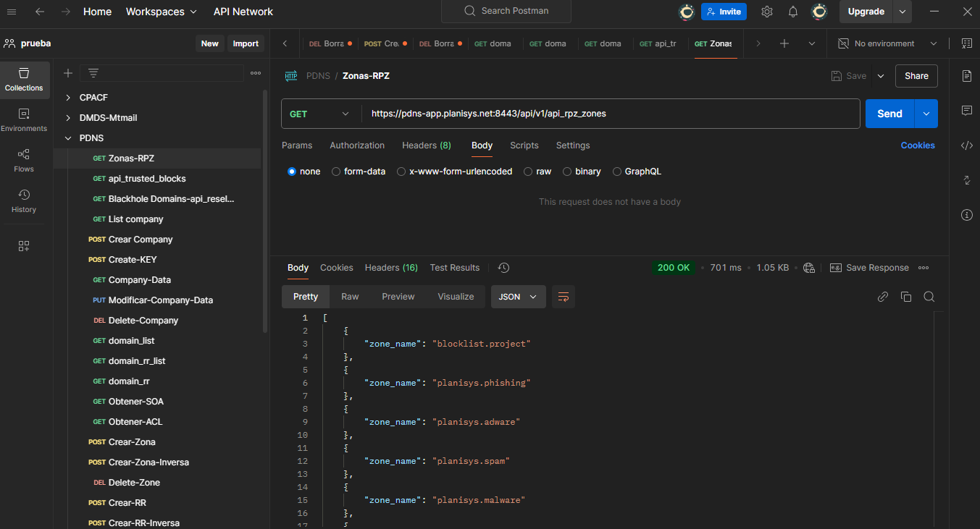Click the Invite button
The image size is (980, 529).
click(x=724, y=12)
